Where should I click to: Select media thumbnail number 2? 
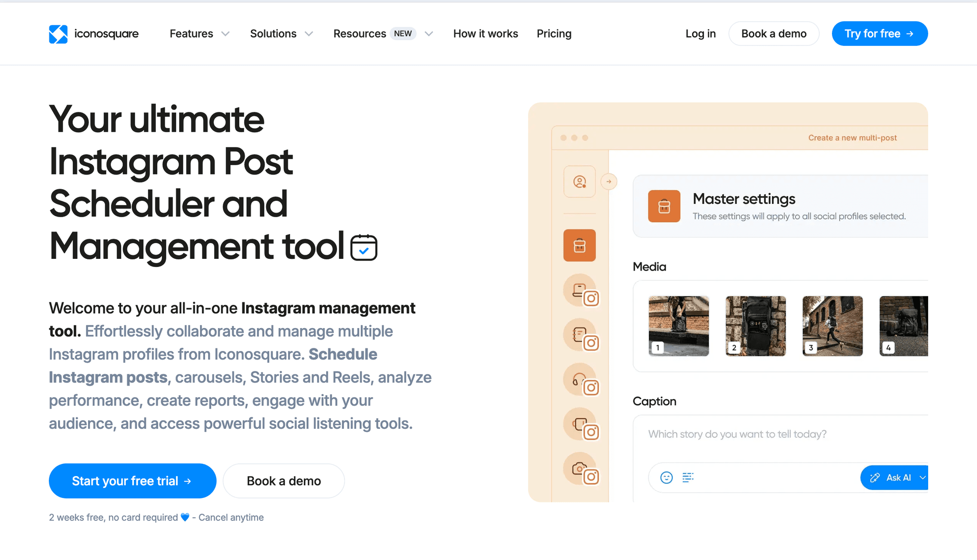(x=756, y=326)
